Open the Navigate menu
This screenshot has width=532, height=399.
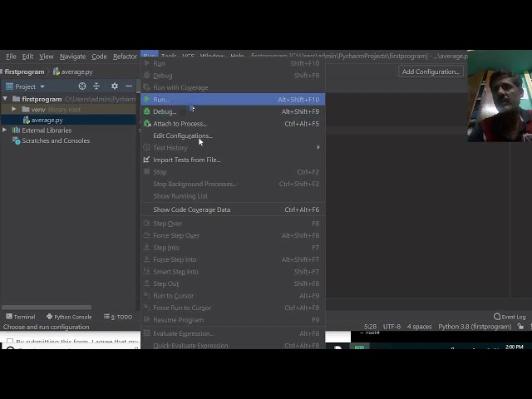(72, 57)
